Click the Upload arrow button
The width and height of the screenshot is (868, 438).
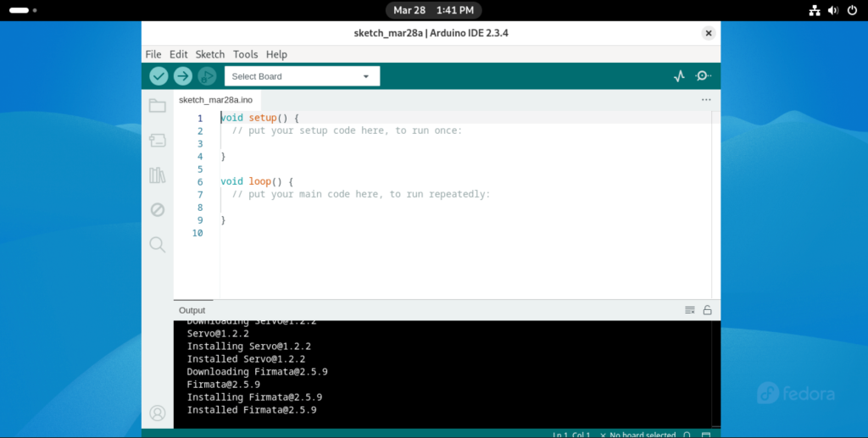click(x=183, y=76)
